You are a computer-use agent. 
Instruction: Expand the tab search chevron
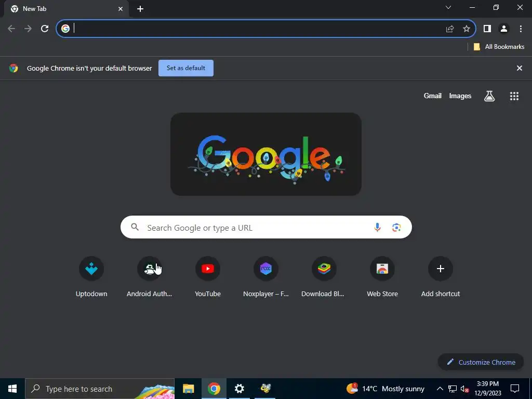click(448, 7)
